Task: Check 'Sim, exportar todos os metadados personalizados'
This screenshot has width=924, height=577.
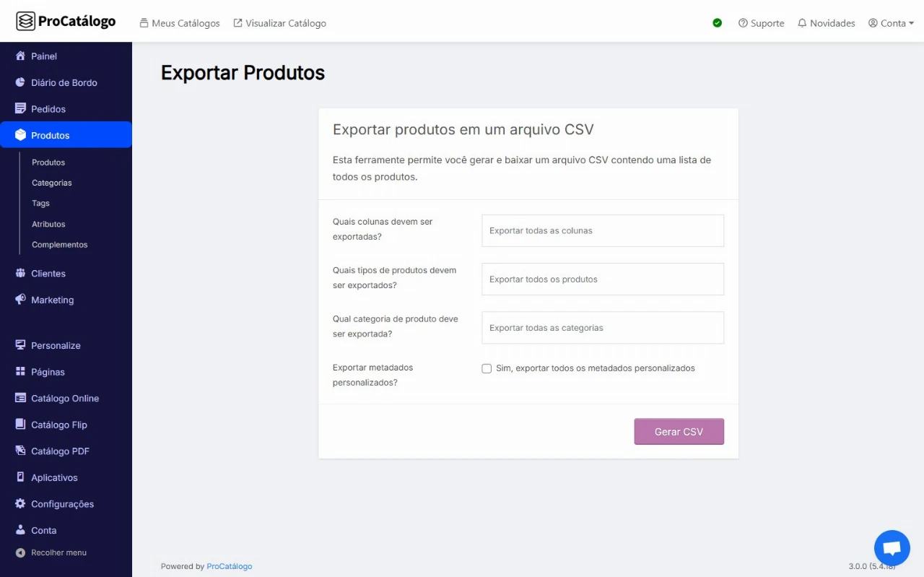Action: [x=487, y=368]
